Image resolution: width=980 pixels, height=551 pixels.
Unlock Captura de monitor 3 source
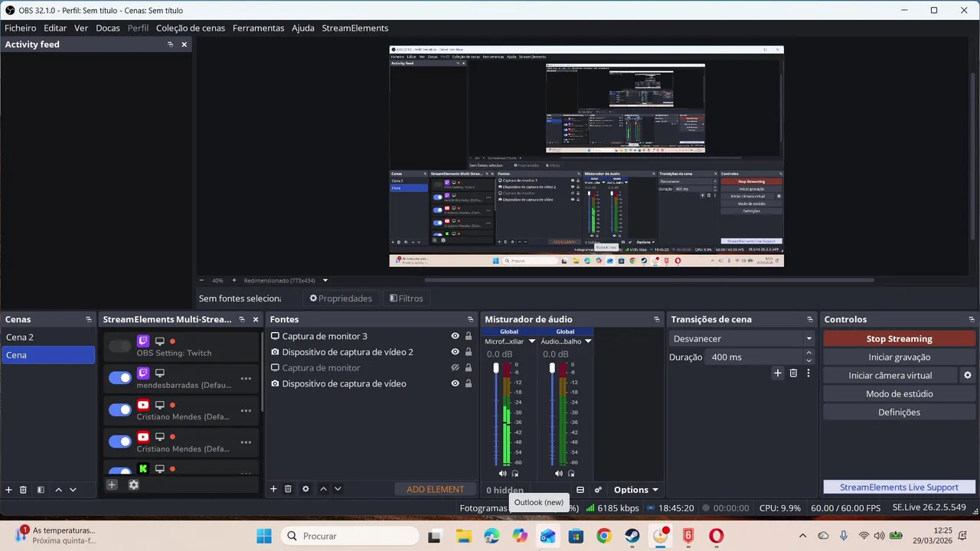[469, 336]
